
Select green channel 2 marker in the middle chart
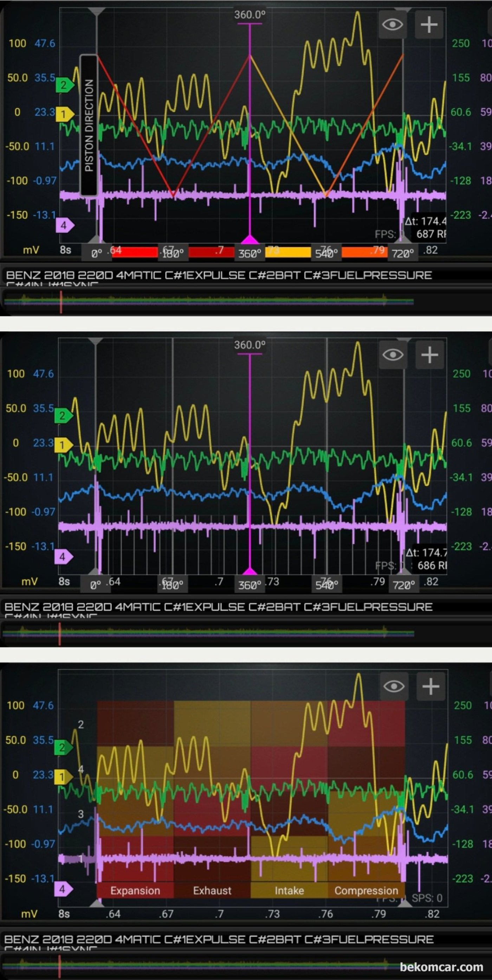pos(63,415)
